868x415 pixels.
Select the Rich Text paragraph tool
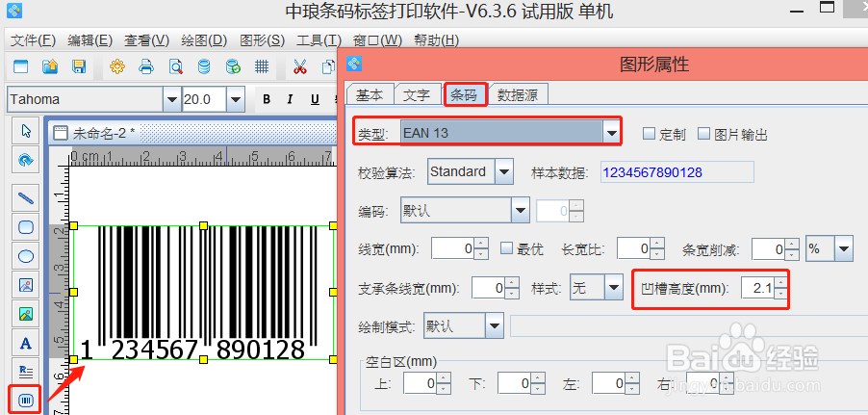pos(26,372)
